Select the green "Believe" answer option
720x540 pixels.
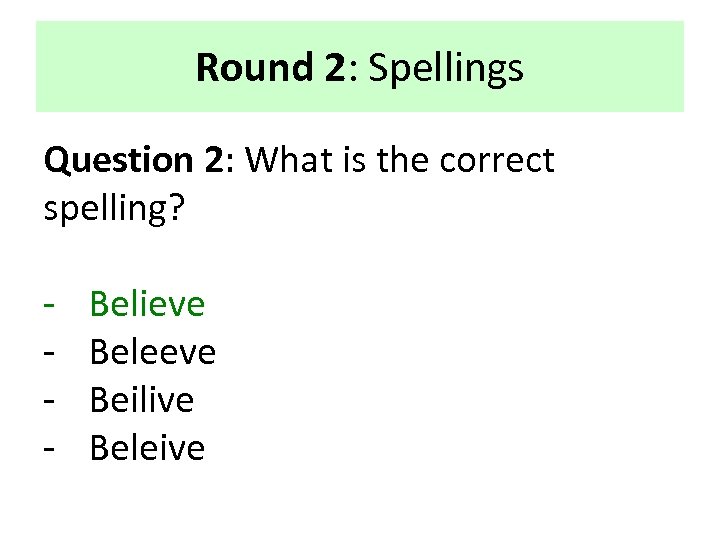147,304
